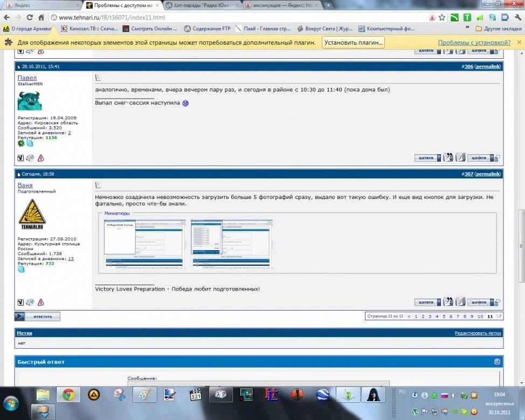Go to page 10 in pagination

[480, 316]
